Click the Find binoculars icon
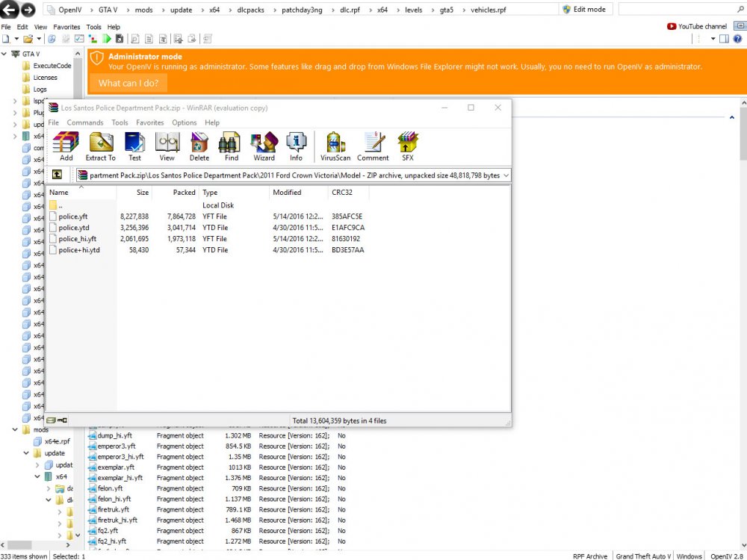Screen dimensions: 747x560 click(232, 146)
